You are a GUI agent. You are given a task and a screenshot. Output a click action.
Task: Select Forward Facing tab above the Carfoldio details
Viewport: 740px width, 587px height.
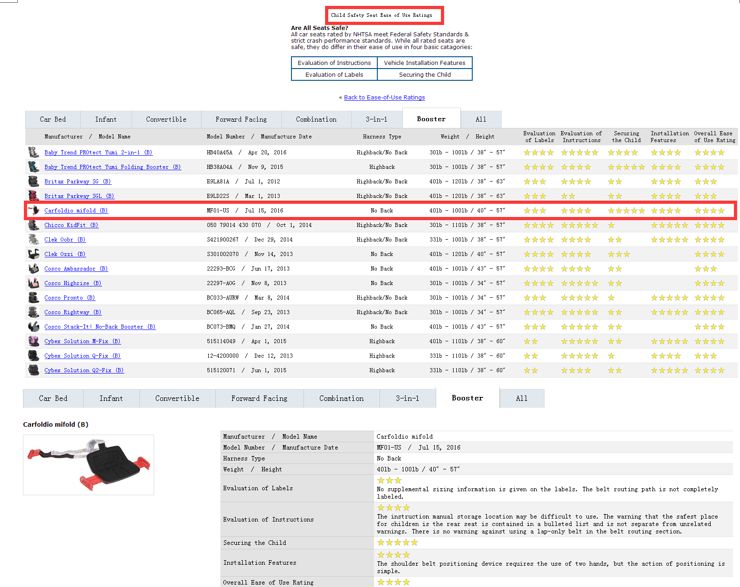pyautogui.click(x=259, y=398)
